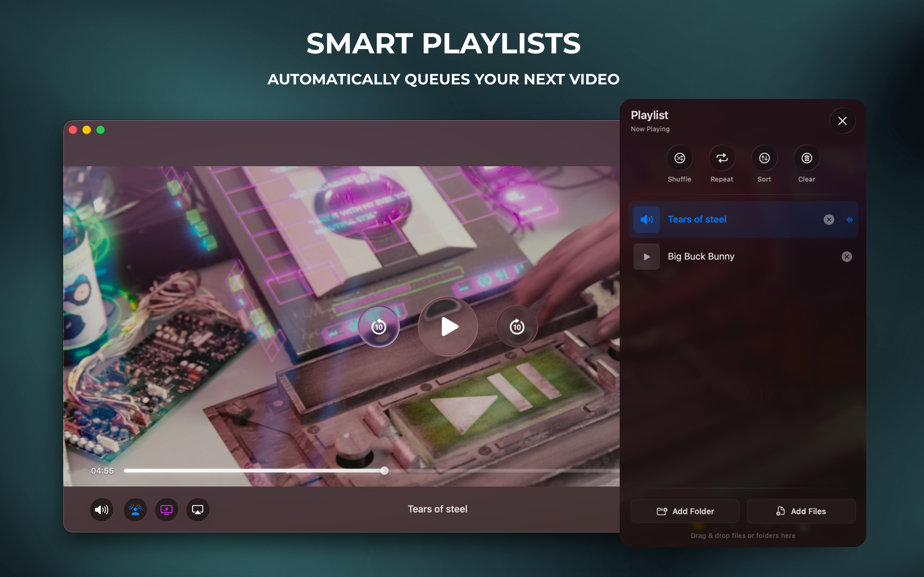924x577 pixels.
Task: Skip forward 10 seconds
Action: click(x=517, y=327)
